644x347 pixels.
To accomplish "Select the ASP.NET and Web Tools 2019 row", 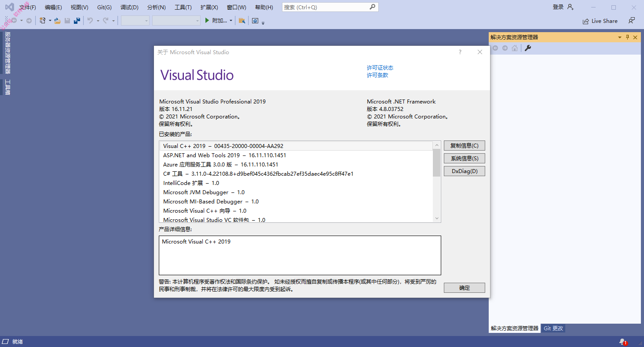I will pyautogui.click(x=296, y=155).
